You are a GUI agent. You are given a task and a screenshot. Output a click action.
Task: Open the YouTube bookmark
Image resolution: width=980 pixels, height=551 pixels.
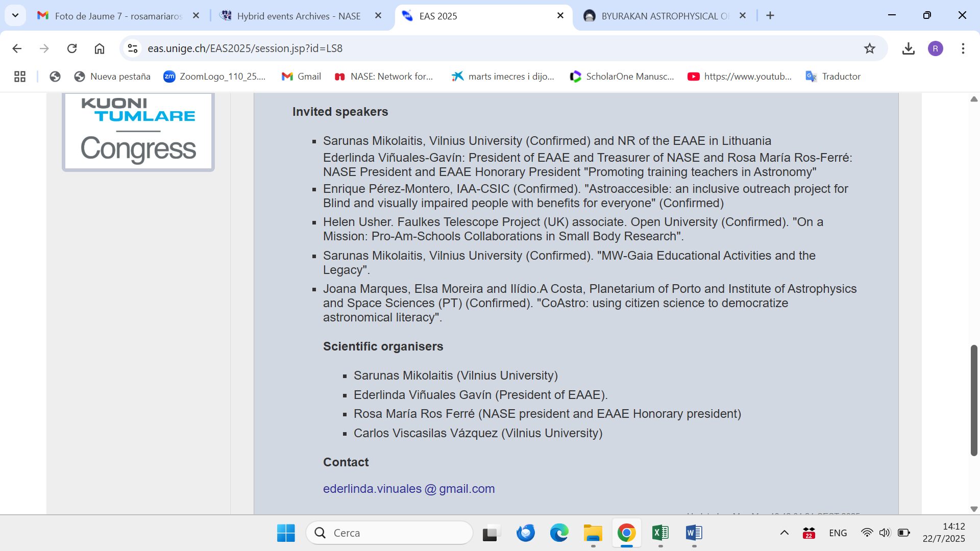click(x=740, y=77)
